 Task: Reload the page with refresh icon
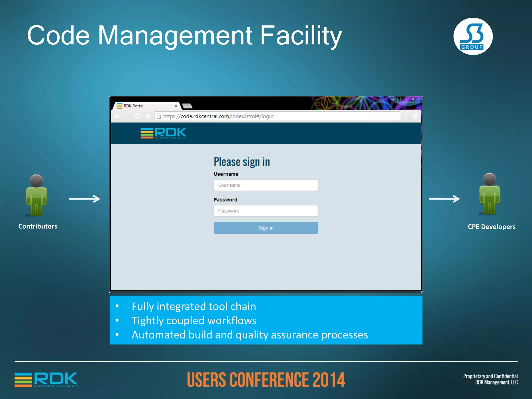coord(138,116)
